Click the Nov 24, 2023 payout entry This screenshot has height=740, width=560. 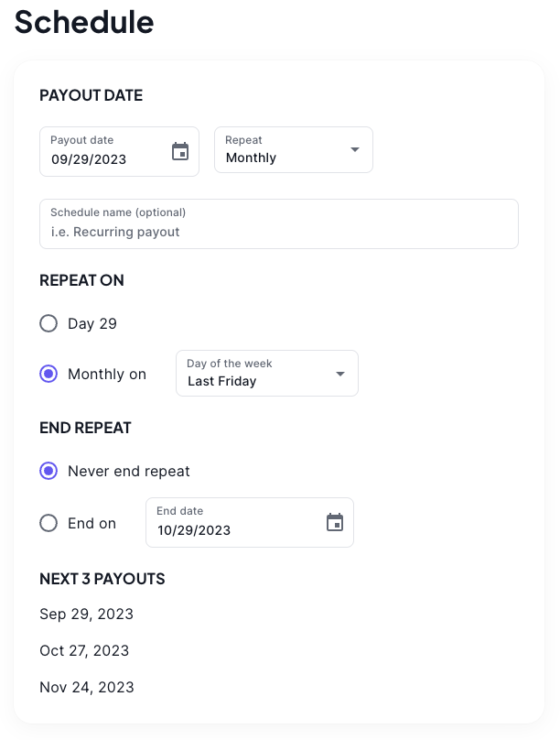pyautogui.click(x=87, y=687)
